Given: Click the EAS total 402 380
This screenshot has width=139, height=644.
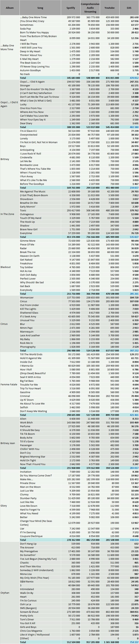Looking at the screenshot, I should coord(129,127).
